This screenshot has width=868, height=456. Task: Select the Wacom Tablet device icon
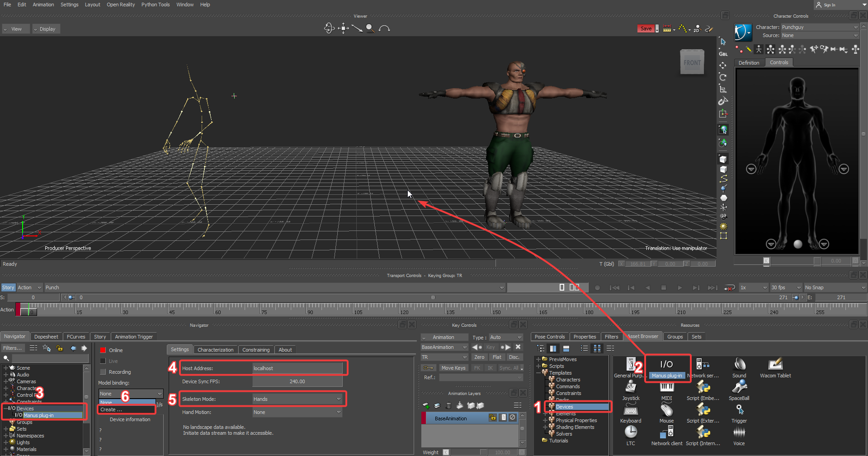pos(775,365)
